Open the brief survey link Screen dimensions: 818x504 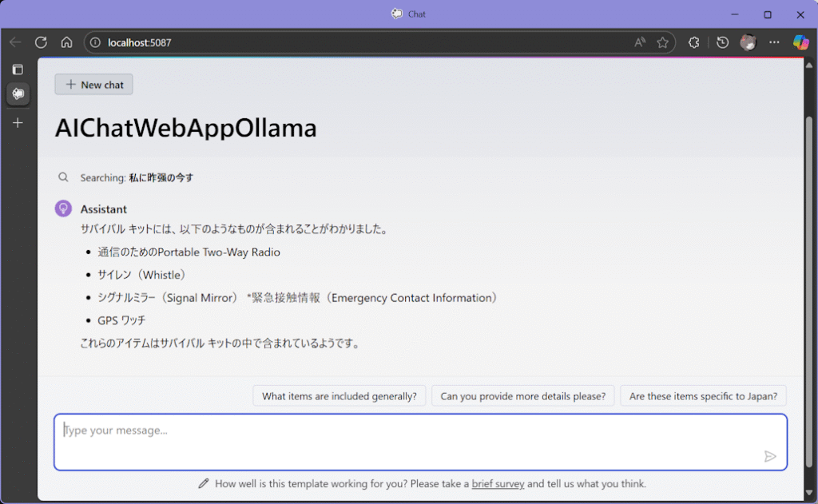[x=498, y=484]
